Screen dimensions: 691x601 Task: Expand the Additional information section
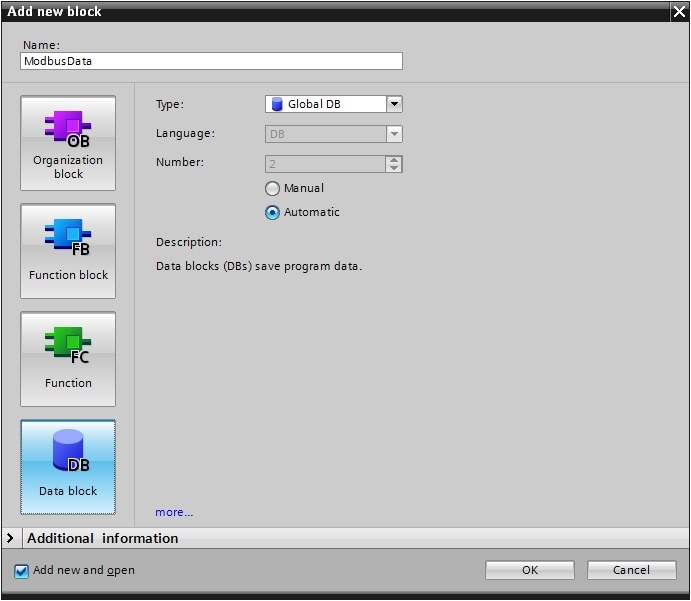click(10, 538)
